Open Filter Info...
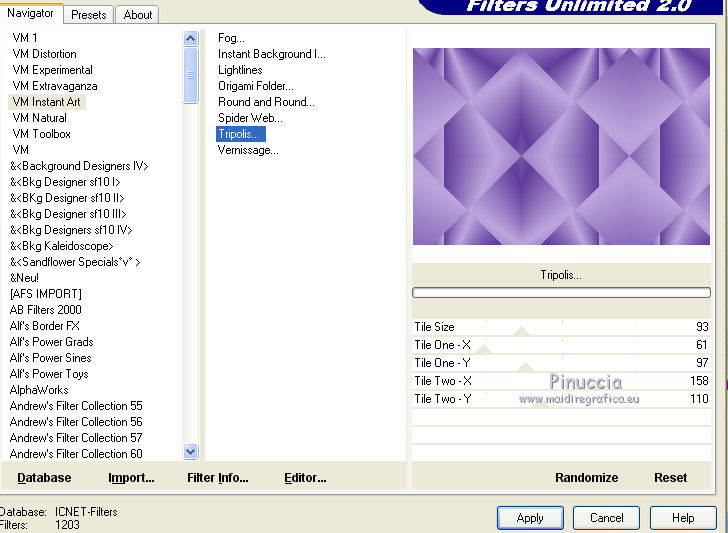Viewport: 728px width, 533px height. pos(218,478)
